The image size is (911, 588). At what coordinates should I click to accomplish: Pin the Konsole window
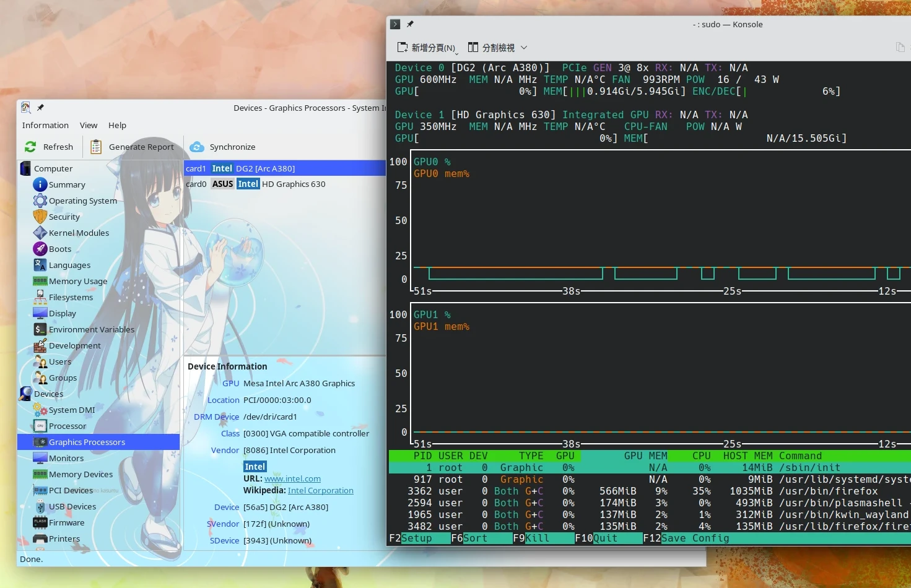(410, 24)
